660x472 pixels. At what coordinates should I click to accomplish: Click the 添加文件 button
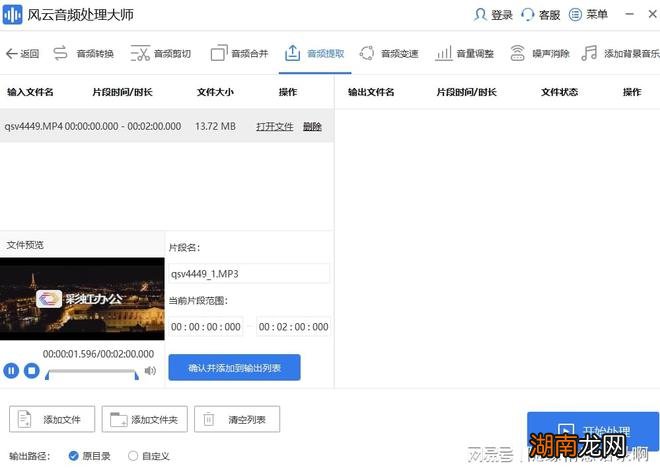[52, 419]
